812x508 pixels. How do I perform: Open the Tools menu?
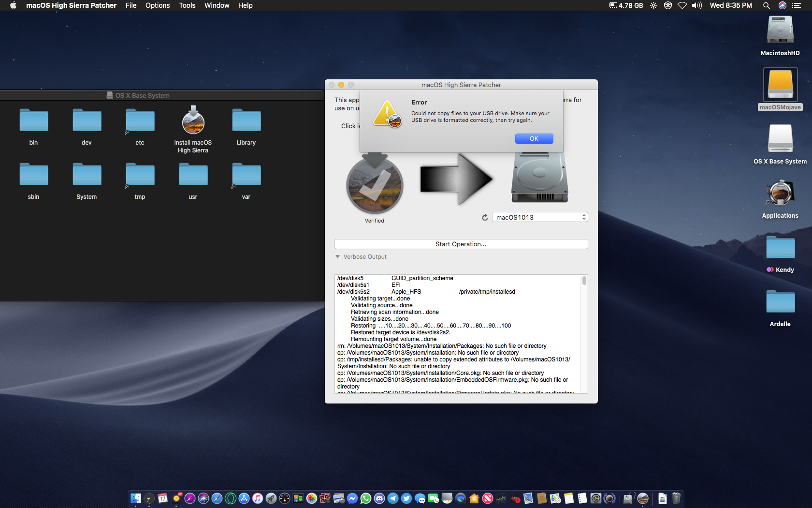click(187, 5)
